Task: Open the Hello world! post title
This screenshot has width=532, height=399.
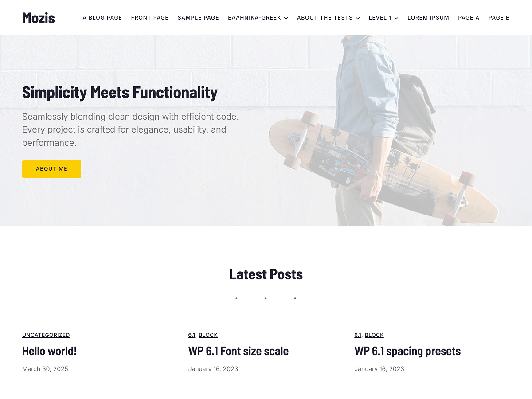Action: [x=50, y=351]
